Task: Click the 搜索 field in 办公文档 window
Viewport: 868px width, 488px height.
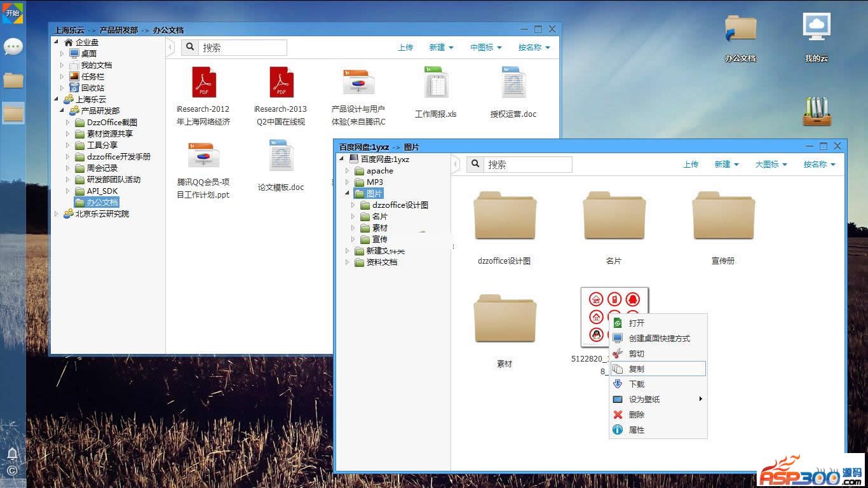Action: pos(242,48)
